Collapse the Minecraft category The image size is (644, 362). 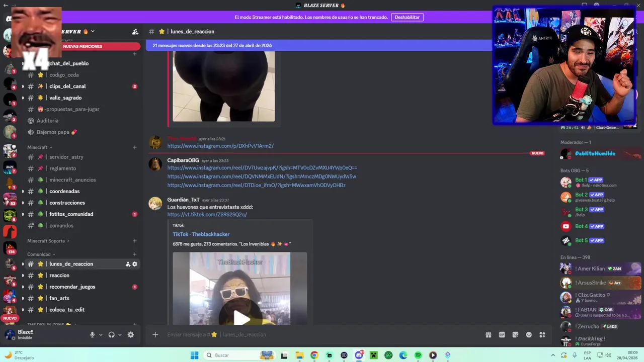41,147
